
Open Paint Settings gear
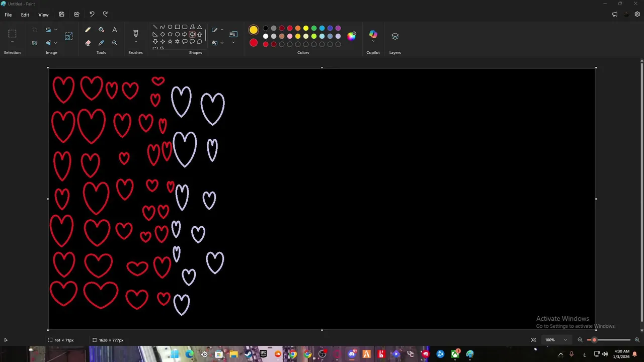click(637, 15)
